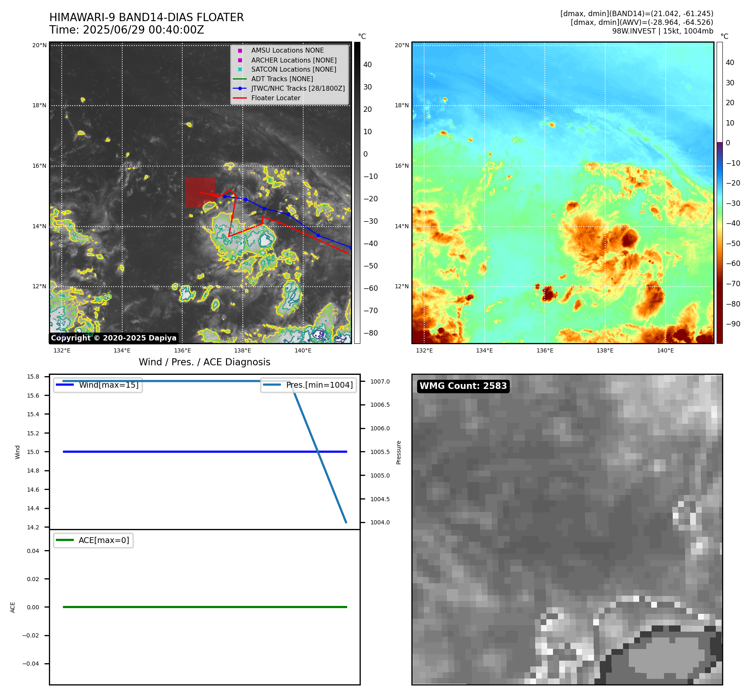Click the 'ARCHER Locations [NONE]' legend entry
The height and width of the screenshot is (700, 751).
(287, 60)
